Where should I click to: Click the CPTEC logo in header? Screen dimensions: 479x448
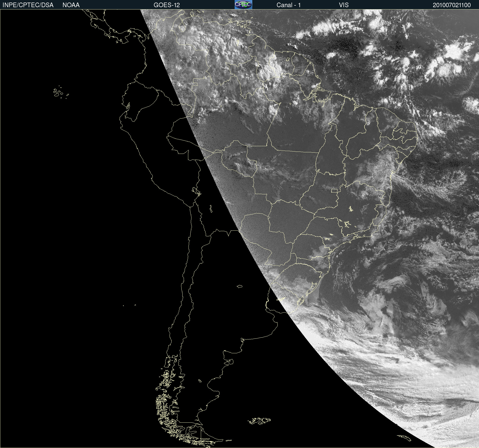click(x=243, y=5)
